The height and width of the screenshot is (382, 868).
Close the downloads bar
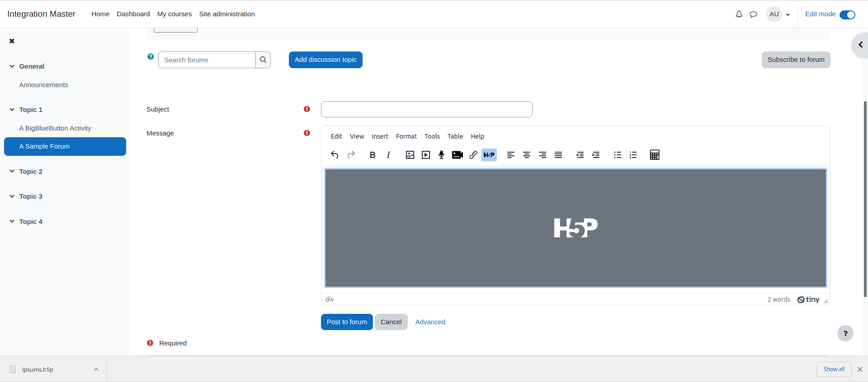pyautogui.click(x=860, y=369)
